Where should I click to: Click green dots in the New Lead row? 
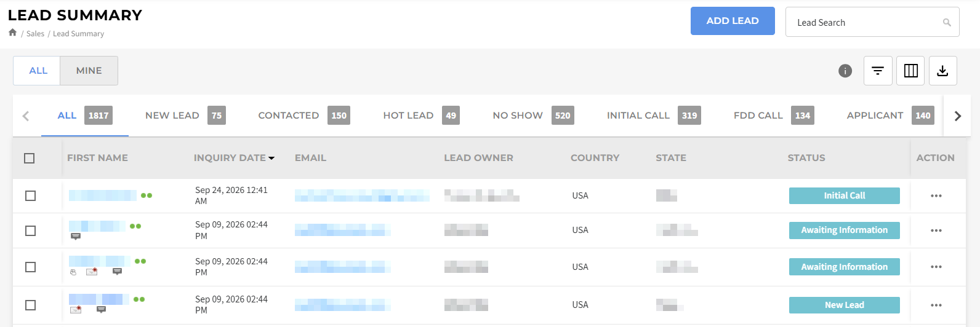coord(139,299)
